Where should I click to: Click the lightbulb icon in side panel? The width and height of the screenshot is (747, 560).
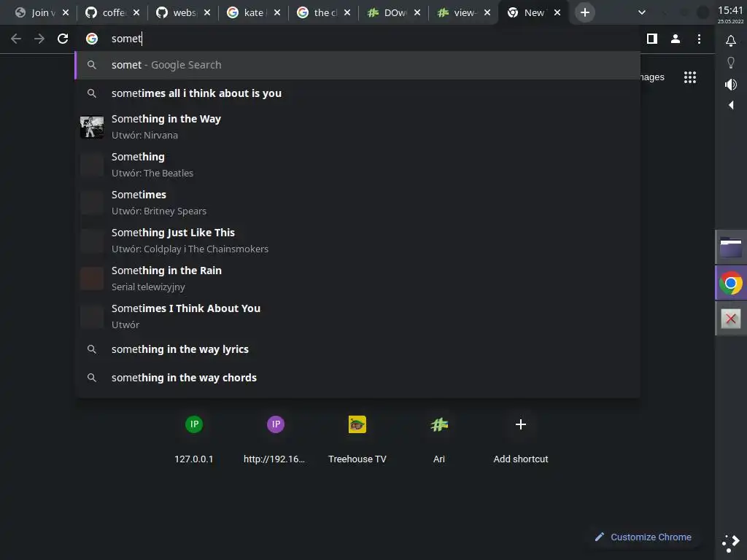click(x=731, y=63)
